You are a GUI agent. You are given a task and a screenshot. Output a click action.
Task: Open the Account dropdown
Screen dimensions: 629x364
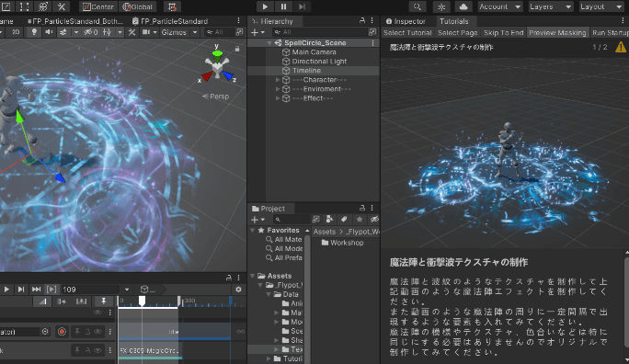point(500,6)
